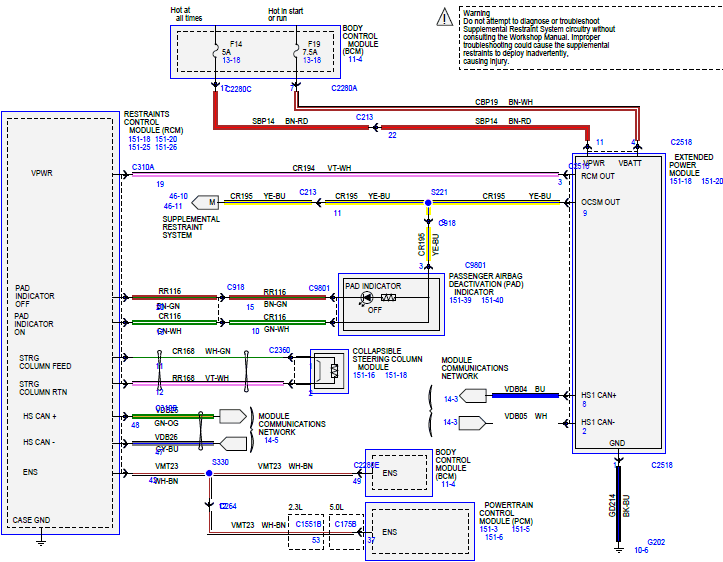
Task: Click the warning triangle icon
Action: (x=444, y=17)
